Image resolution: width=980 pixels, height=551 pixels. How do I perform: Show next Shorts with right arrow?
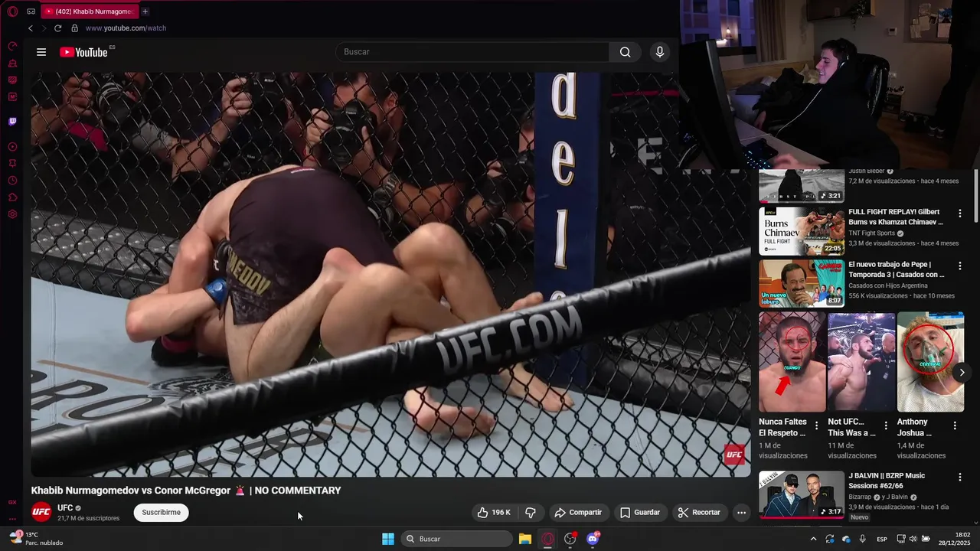962,373
